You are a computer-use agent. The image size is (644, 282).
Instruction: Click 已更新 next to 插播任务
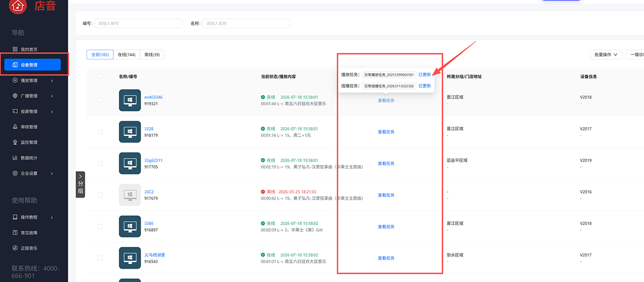click(425, 86)
